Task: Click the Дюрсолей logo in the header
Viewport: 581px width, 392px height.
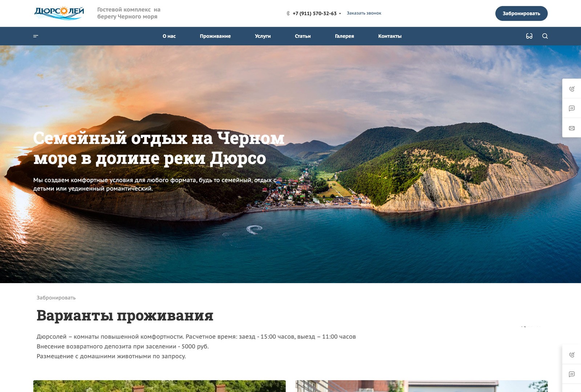Action: pyautogui.click(x=59, y=13)
